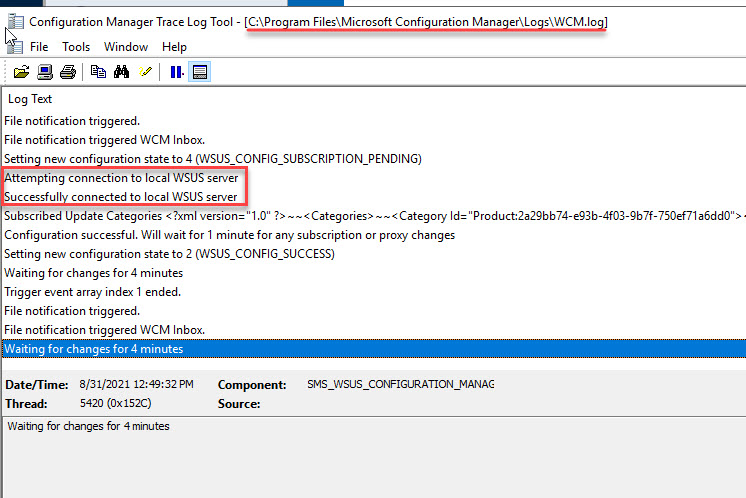Open the Window menu
The height and width of the screenshot is (498, 746).
(x=125, y=47)
